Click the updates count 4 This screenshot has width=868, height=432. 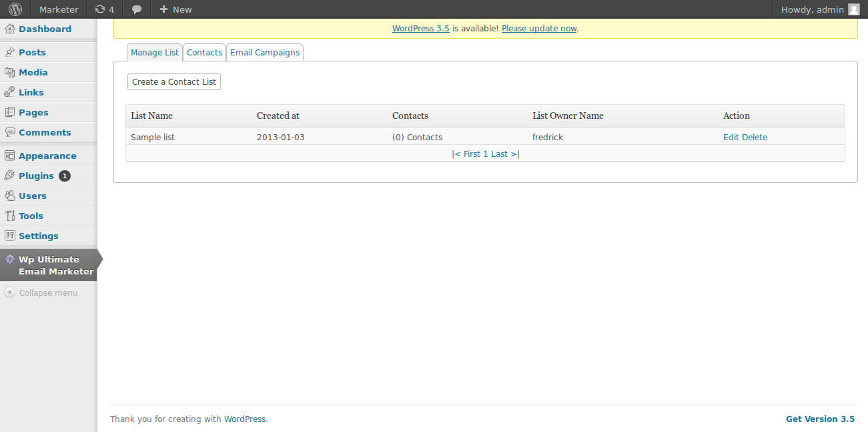(111, 9)
